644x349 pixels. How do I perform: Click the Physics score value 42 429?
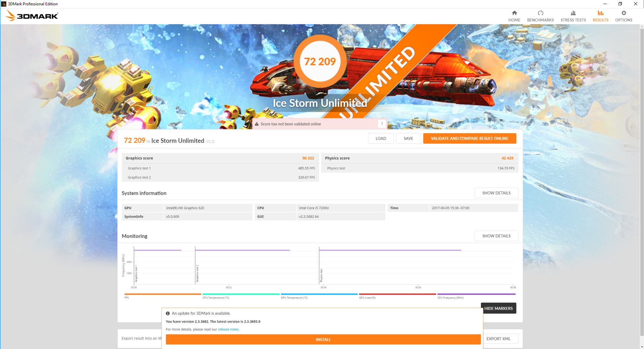(x=507, y=158)
